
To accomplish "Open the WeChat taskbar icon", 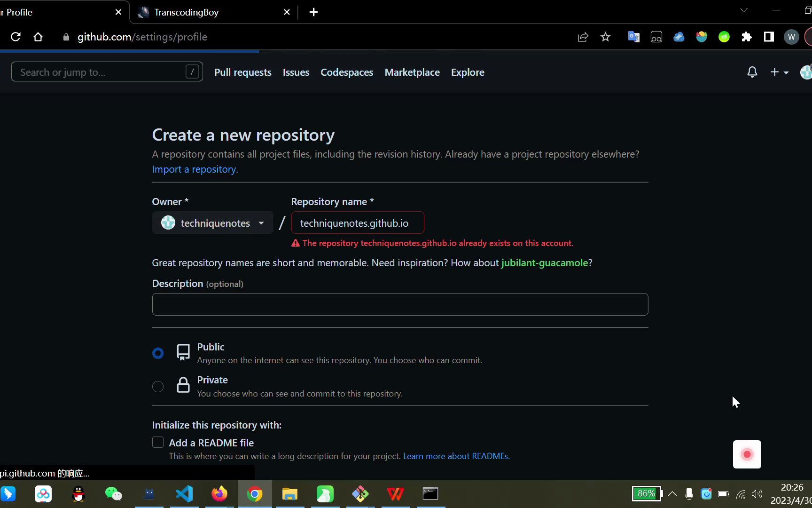I will [114, 494].
